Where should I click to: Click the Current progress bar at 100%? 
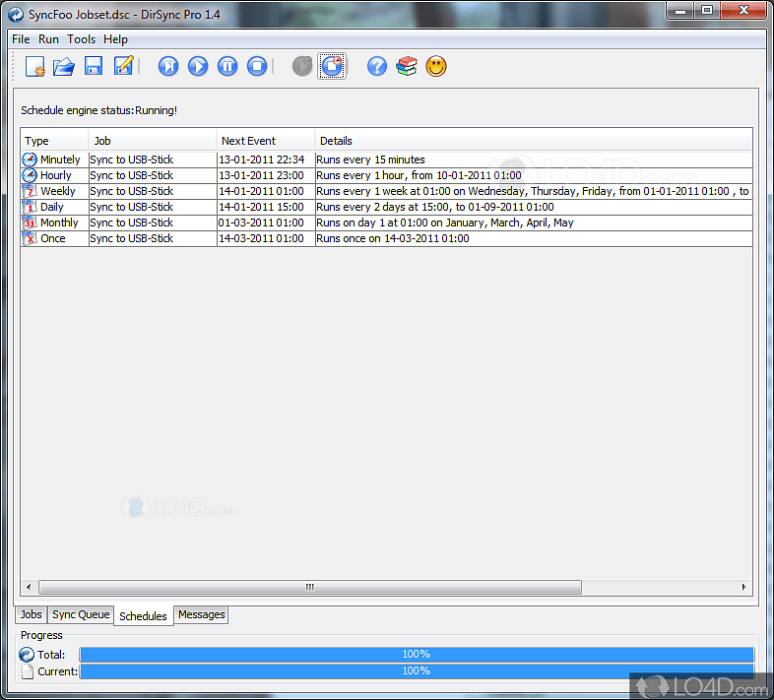pos(417,671)
